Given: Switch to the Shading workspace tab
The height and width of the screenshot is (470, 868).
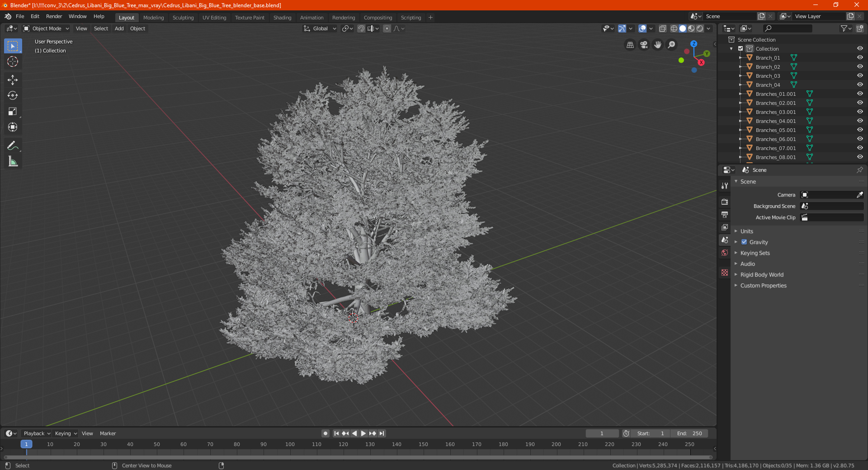Looking at the screenshot, I should (x=282, y=18).
